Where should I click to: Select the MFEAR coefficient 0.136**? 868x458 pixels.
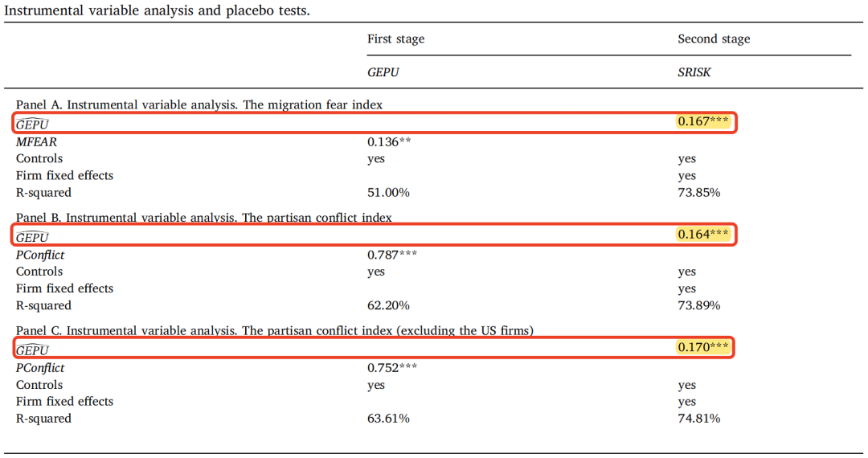(x=389, y=142)
